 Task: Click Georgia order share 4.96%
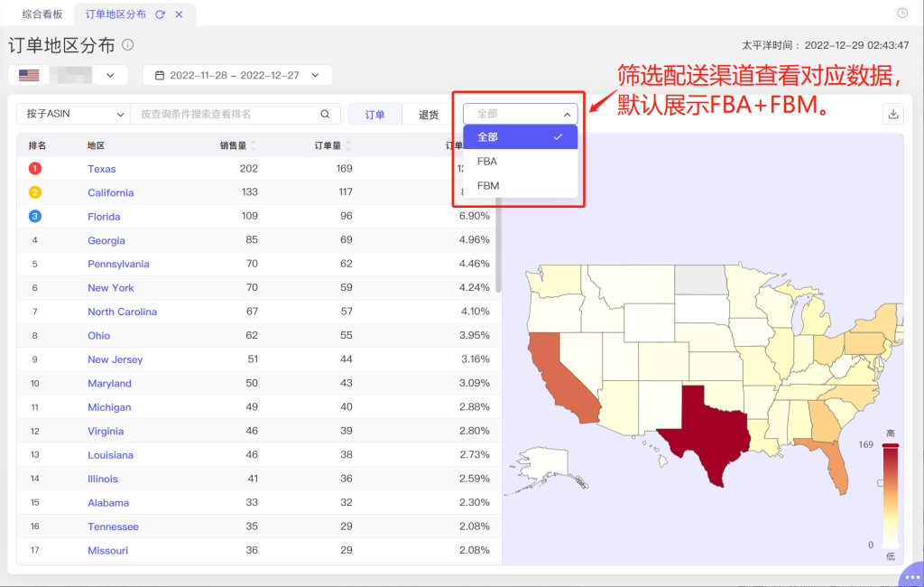click(475, 240)
